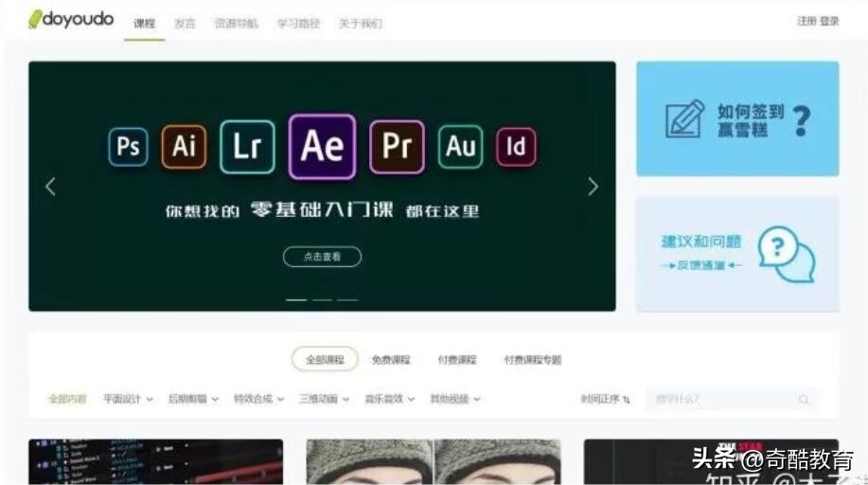The width and height of the screenshot is (868, 485).
Task: Open the 建议和问题 feedback card
Action: click(x=737, y=255)
